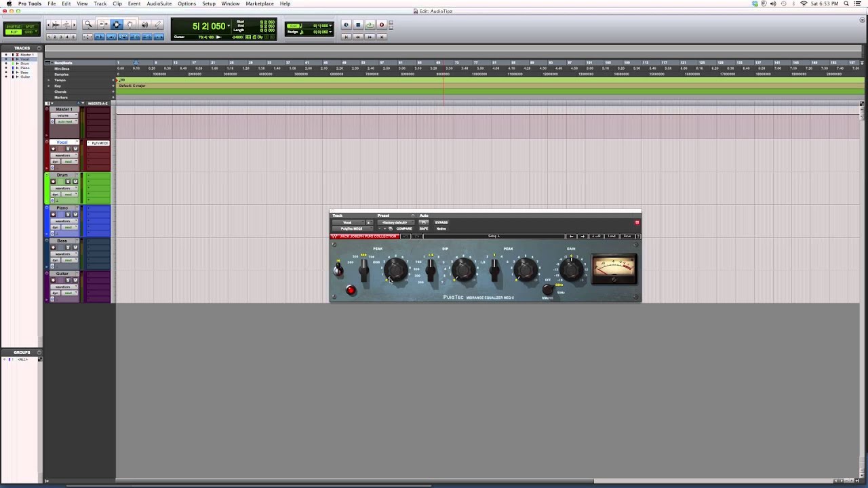This screenshot has height=488, width=868.
Task: Open the Setup menu
Action: click(209, 3)
